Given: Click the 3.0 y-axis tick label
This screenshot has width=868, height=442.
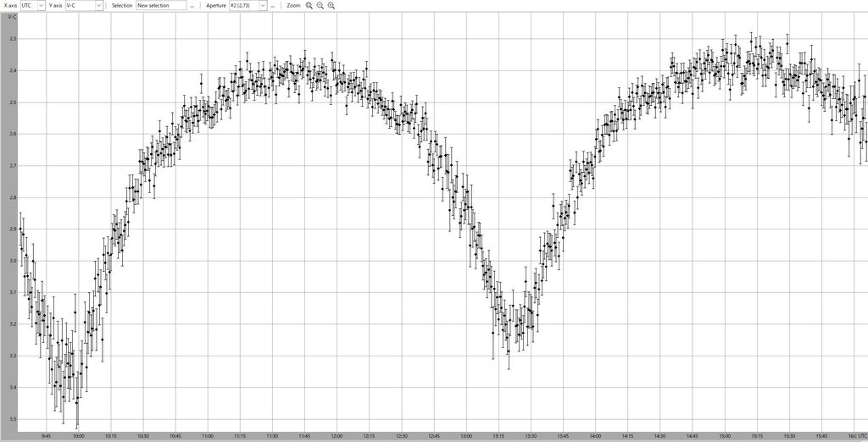Looking at the screenshot, I should coord(13,261).
